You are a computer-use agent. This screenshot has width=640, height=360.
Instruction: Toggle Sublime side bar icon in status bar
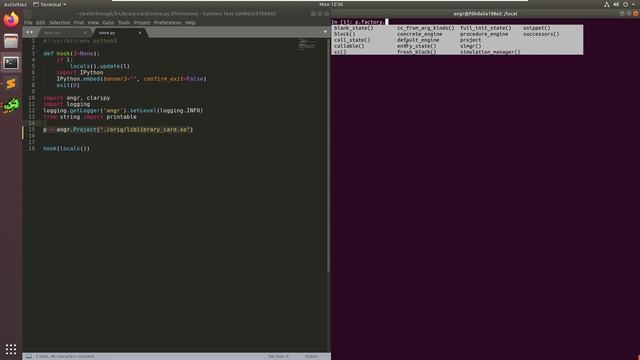[29, 356]
